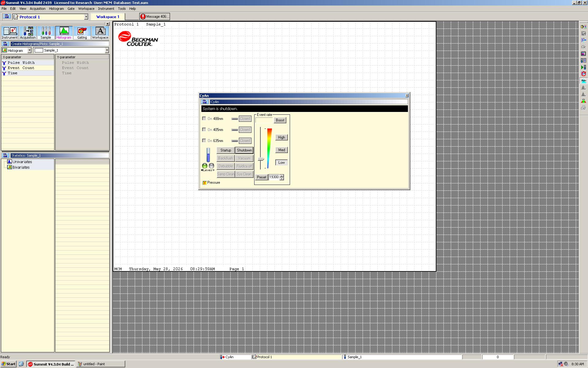The image size is (588, 368).
Task: Click the grey lever indicator light
Action: pos(211,166)
